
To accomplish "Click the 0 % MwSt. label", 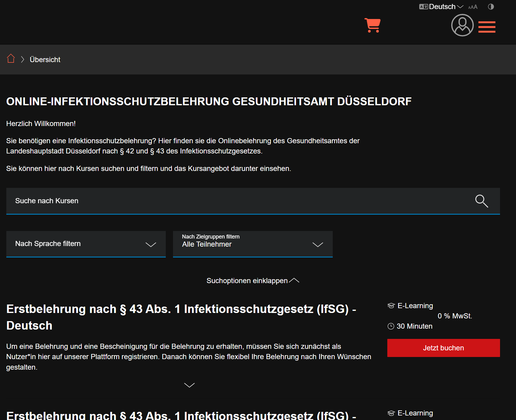I will (455, 316).
